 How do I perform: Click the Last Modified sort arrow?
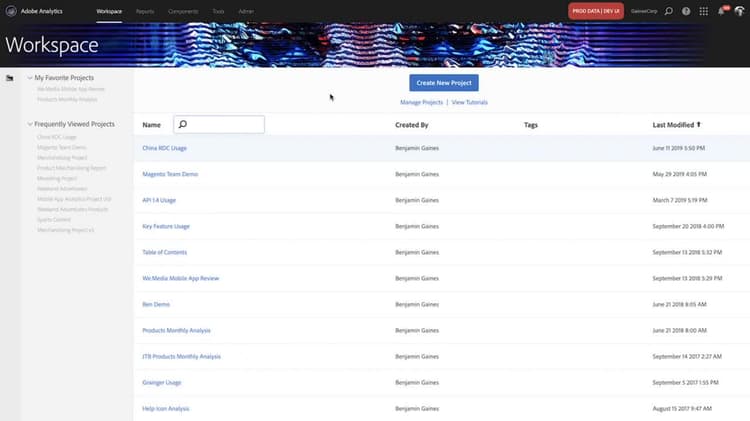pos(699,124)
